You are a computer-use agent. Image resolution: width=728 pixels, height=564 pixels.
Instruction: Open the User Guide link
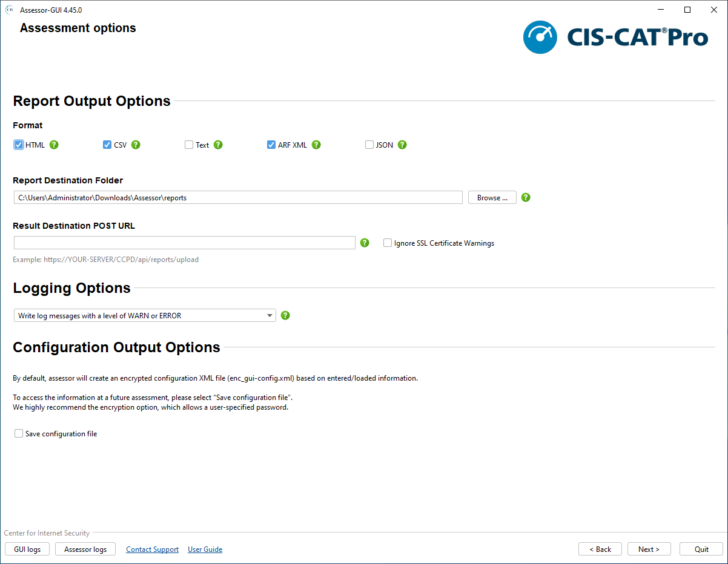205,549
